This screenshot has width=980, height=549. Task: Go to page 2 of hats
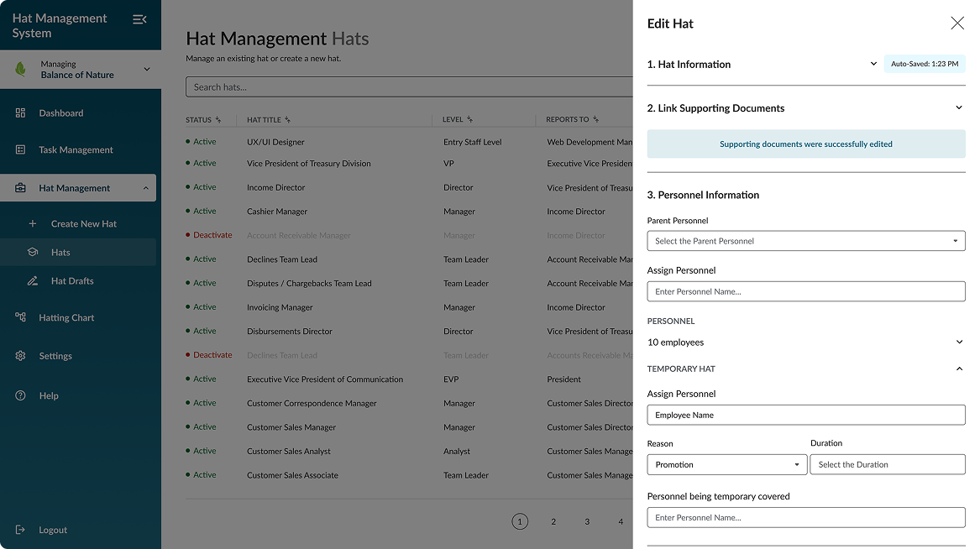[553, 521]
